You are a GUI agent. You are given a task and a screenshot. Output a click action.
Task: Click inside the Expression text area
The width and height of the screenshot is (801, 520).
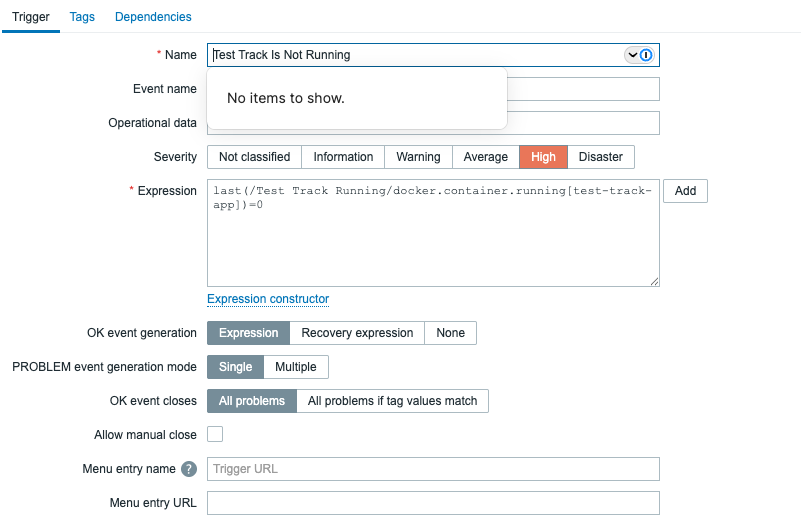[x=433, y=240]
